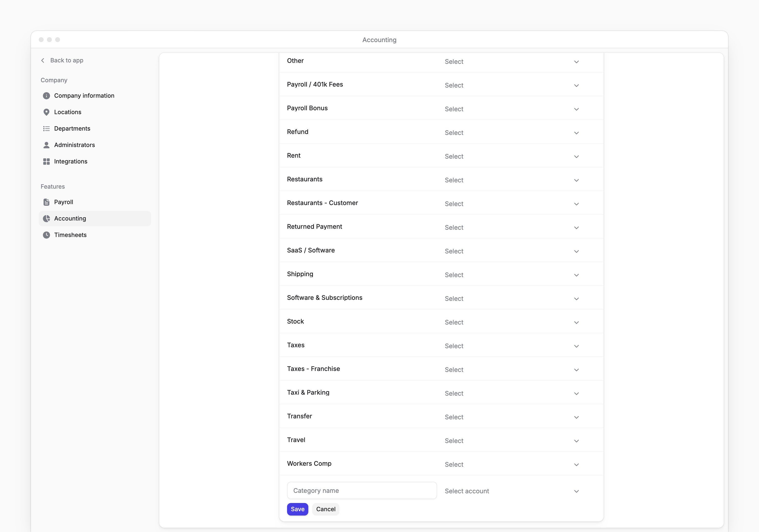Open Software & Subscriptions account dropdown
The image size is (759, 532).
coord(512,299)
